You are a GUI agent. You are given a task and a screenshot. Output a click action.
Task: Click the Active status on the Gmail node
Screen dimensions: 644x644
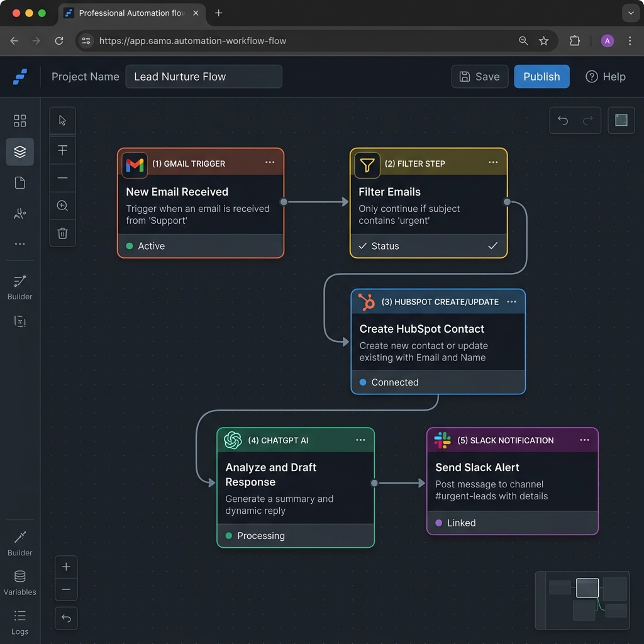[x=145, y=246]
